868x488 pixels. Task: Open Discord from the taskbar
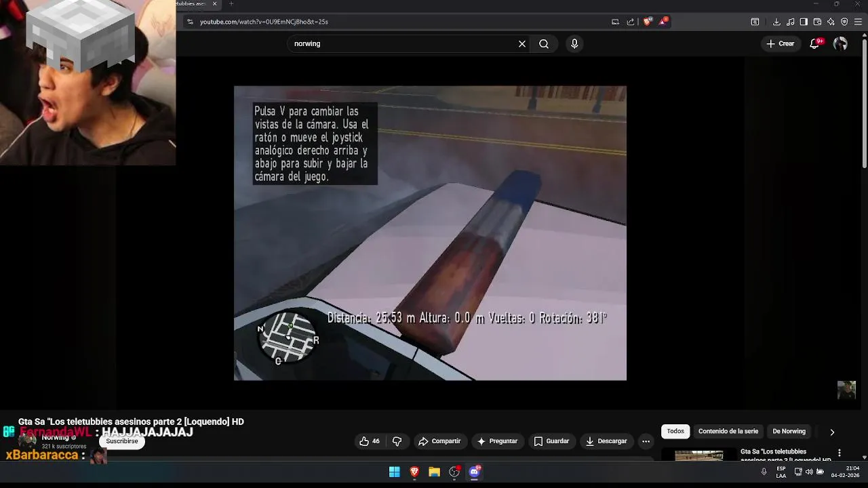[x=475, y=472]
